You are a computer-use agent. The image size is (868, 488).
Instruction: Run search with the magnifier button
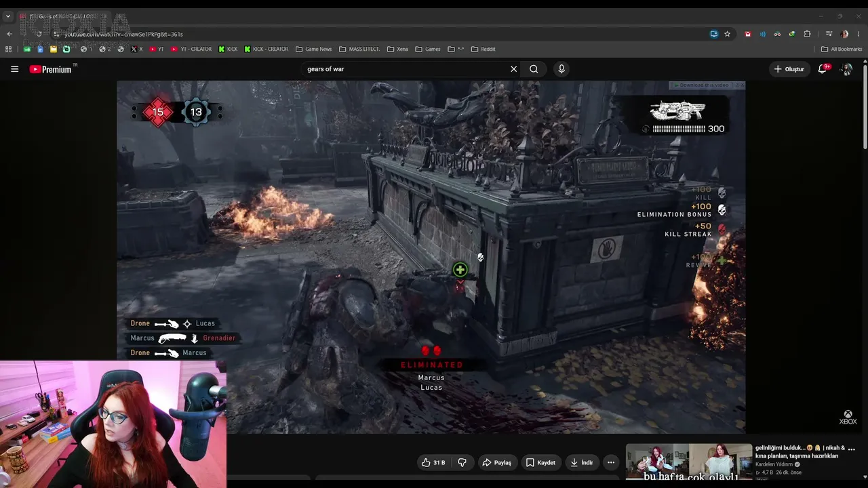point(534,69)
